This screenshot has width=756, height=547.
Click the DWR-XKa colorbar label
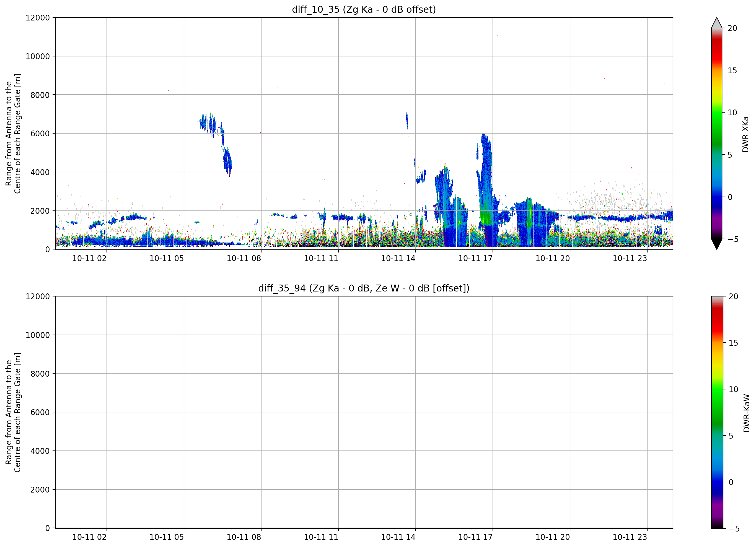click(746, 134)
